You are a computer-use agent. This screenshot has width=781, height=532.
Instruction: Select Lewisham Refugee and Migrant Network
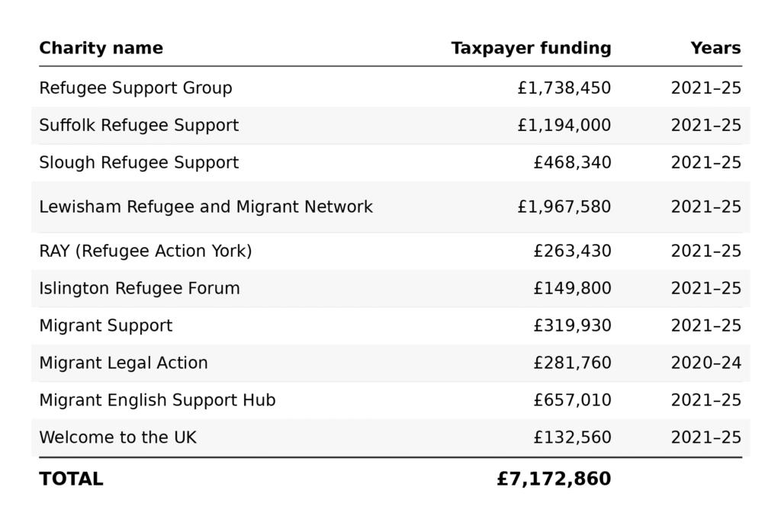206,207
